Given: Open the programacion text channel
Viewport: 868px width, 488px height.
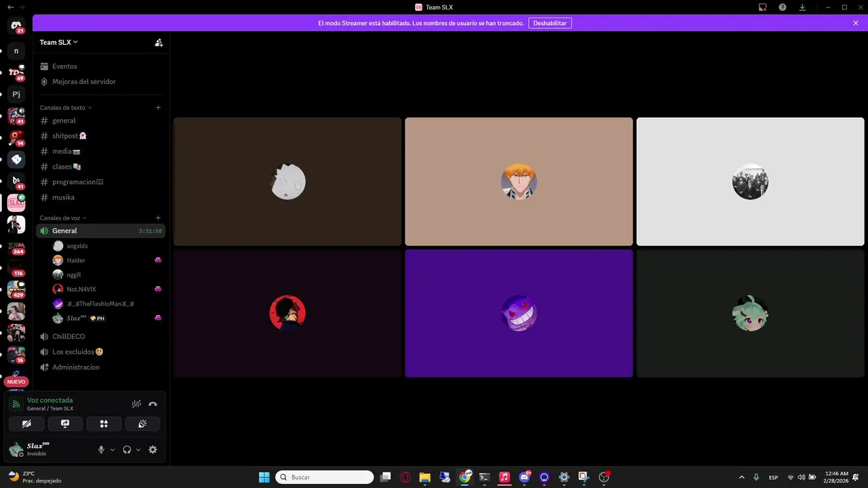Looking at the screenshot, I should coord(100,182).
